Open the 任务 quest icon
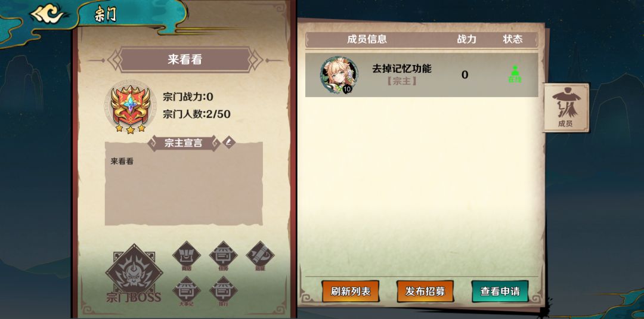Screen dimensions: 644x319 tap(224, 255)
